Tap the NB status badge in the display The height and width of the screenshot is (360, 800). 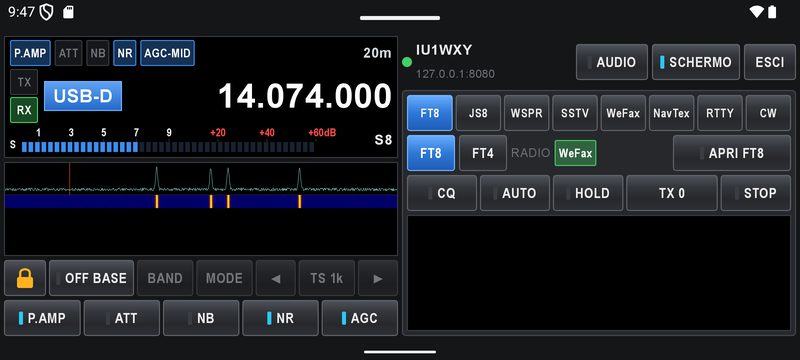(x=97, y=53)
